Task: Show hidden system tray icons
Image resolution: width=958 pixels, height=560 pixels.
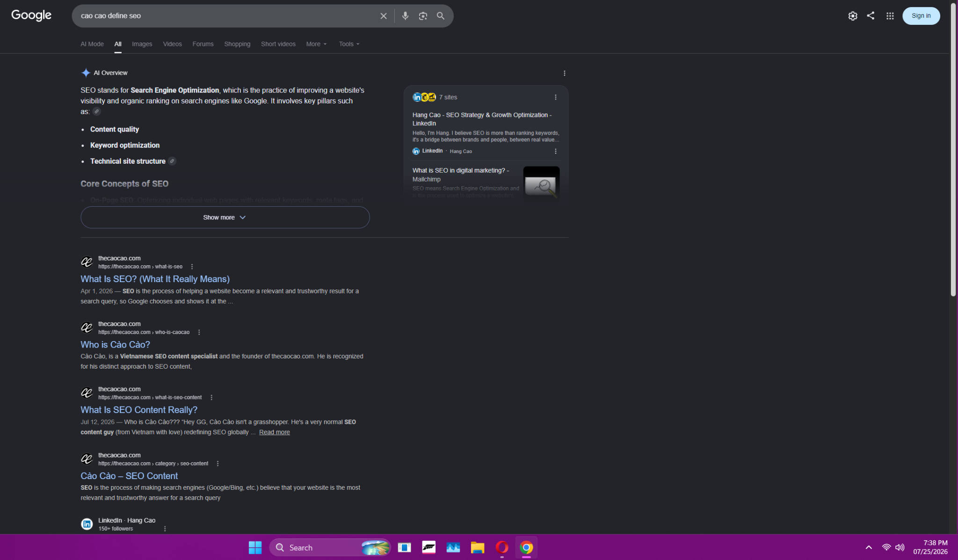Action: pyautogui.click(x=869, y=547)
